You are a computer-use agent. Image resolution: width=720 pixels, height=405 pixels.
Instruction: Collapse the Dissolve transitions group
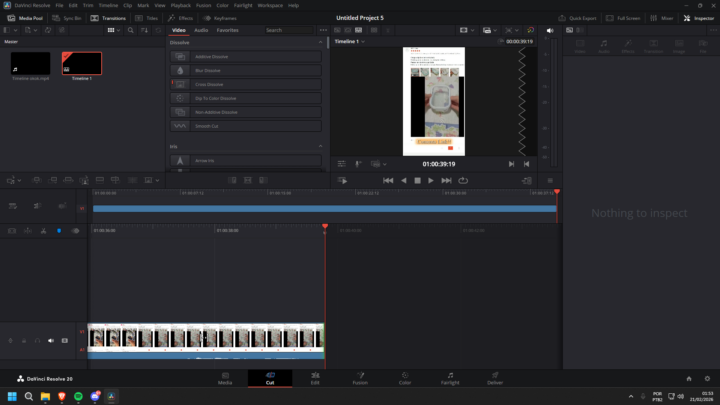tap(321, 43)
